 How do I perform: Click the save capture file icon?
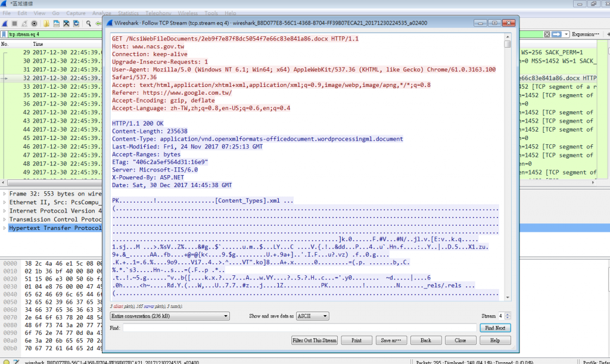pos(57,24)
